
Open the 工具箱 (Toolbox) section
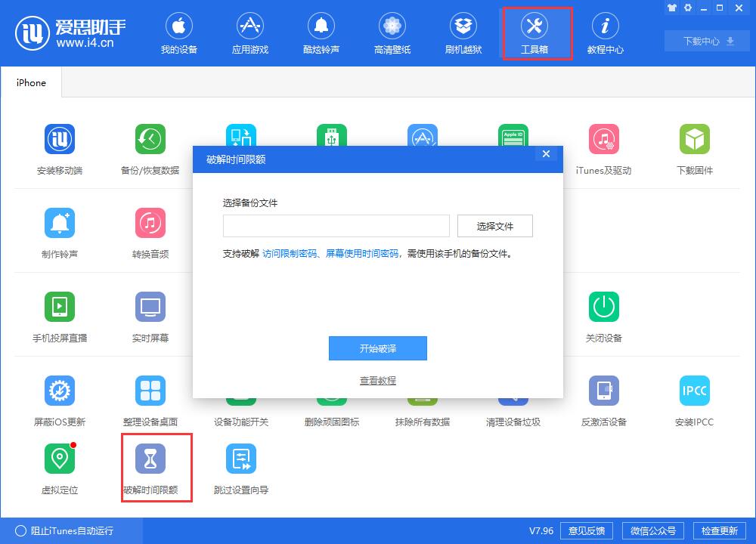click(x=537, y=32)
